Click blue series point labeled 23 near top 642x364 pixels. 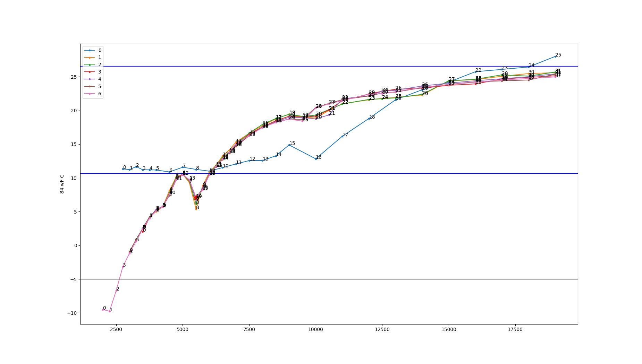(x=502, y=69)
